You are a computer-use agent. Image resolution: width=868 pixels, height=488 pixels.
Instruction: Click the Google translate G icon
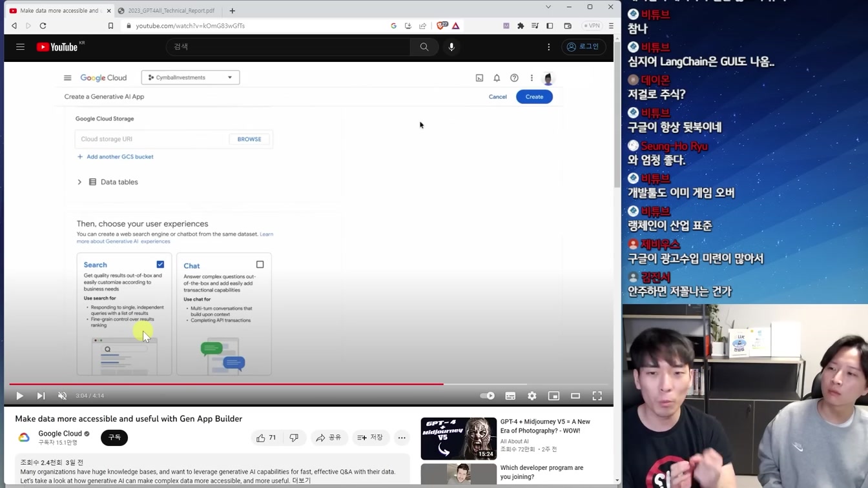pos(393,26)
